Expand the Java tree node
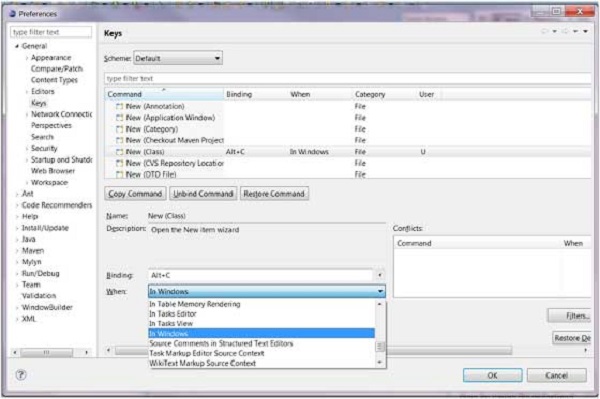This screenshot has height=399, width=600. point(17,240)
